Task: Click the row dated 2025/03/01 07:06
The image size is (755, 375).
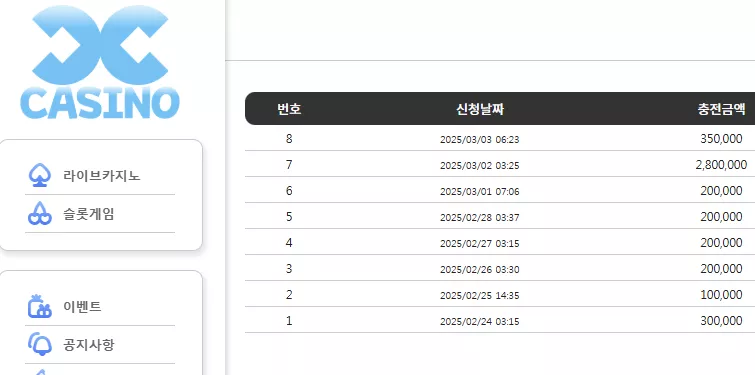Action: point(500,190)
